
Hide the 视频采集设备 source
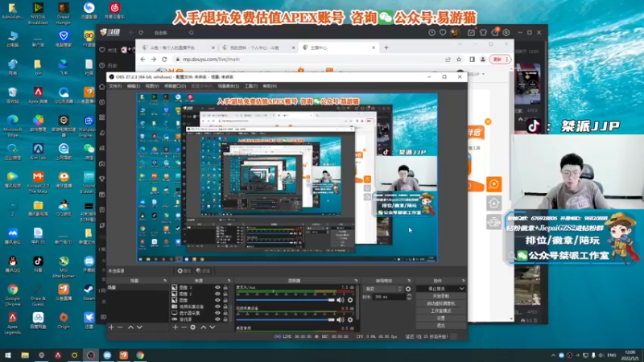[x=217, y=306]
